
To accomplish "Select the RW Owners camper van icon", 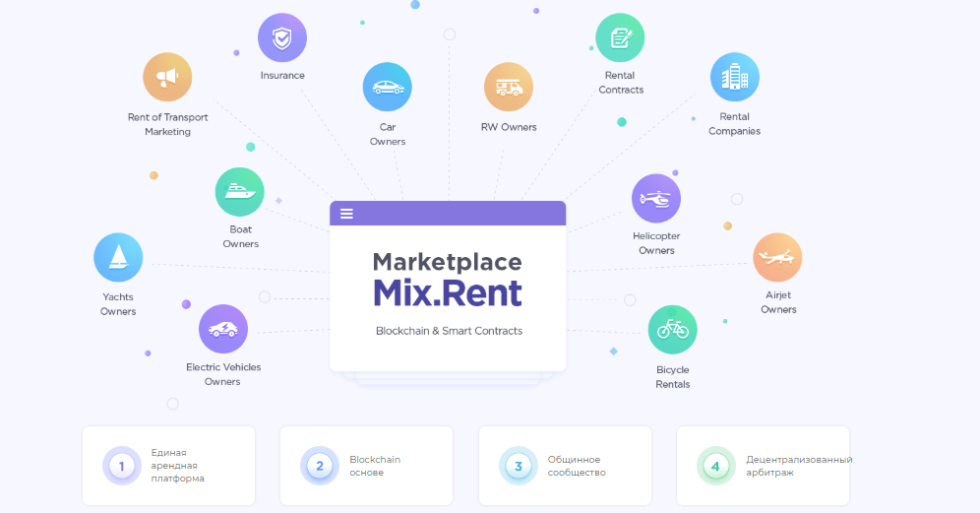I will (x=509, y=87).
